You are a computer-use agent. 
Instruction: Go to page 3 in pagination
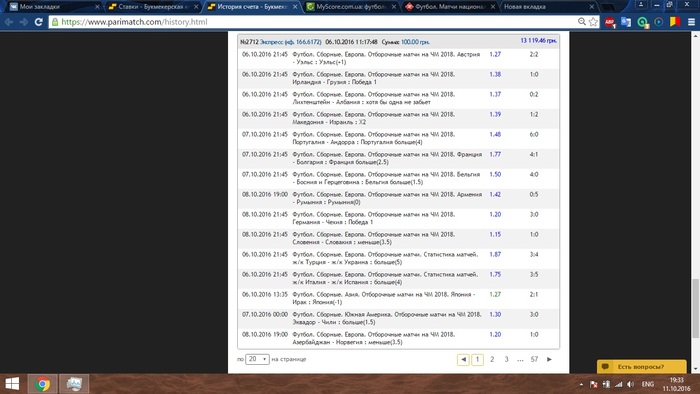[x=506, y=359]
